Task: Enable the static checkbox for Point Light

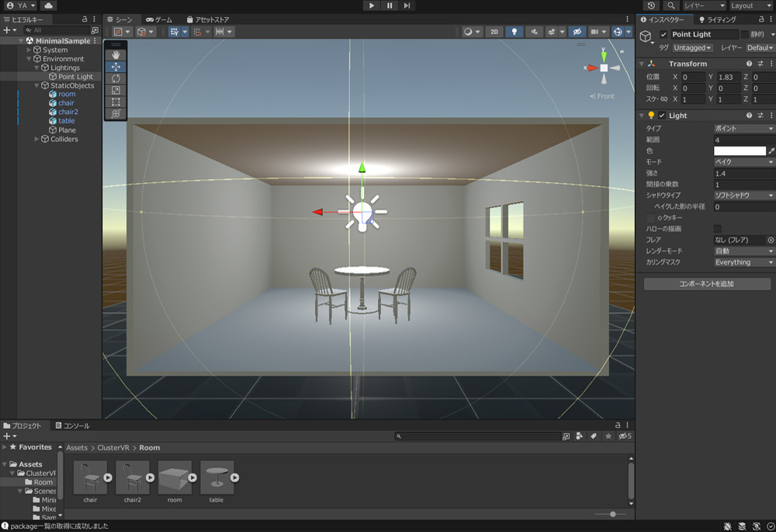Action: (x=745, y=35)
